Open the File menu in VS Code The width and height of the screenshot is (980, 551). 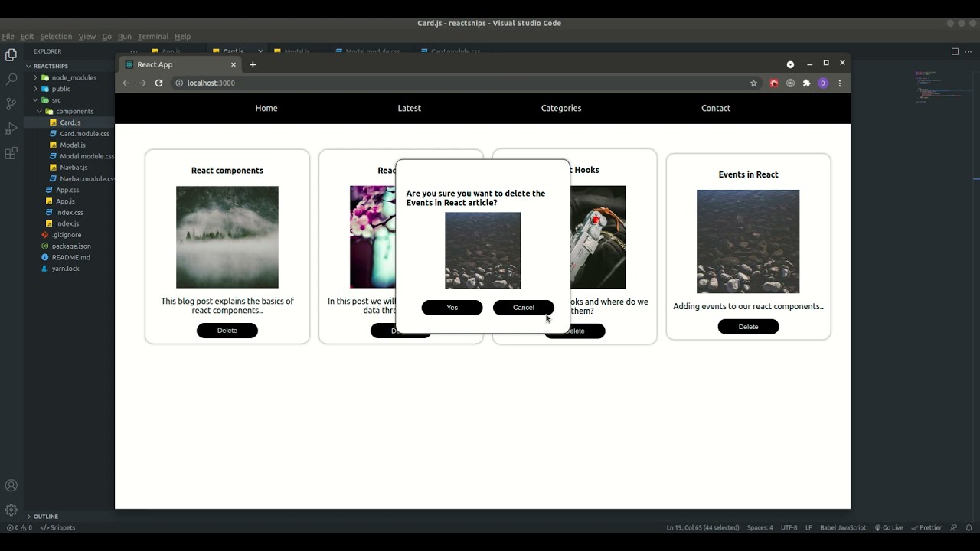8,36
